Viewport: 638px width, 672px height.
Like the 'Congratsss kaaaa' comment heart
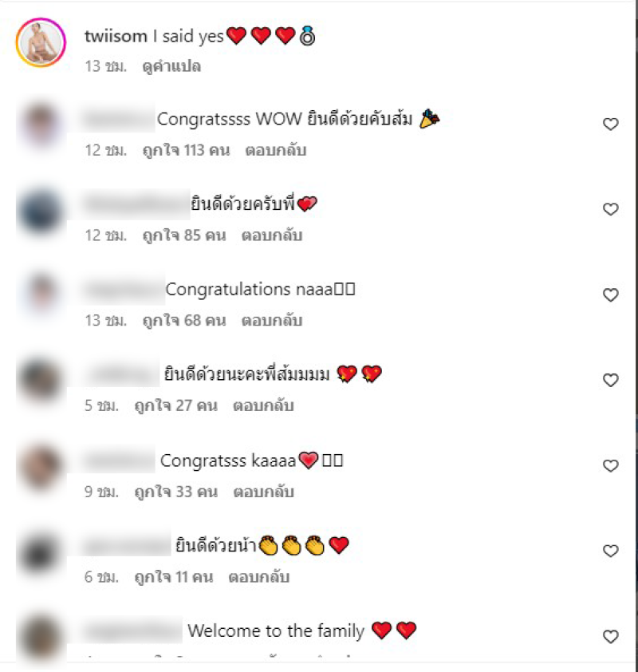click(x=611, y=465)
